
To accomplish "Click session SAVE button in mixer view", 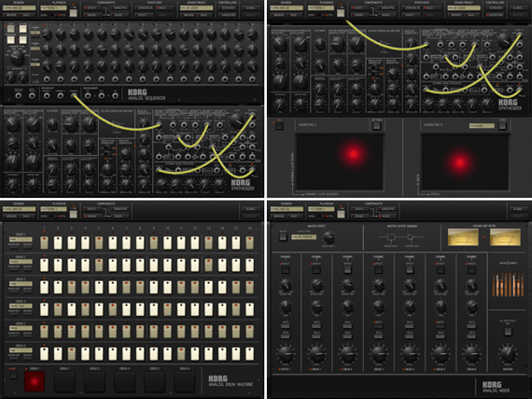I will pyautogui.click(x=296, y=216).
